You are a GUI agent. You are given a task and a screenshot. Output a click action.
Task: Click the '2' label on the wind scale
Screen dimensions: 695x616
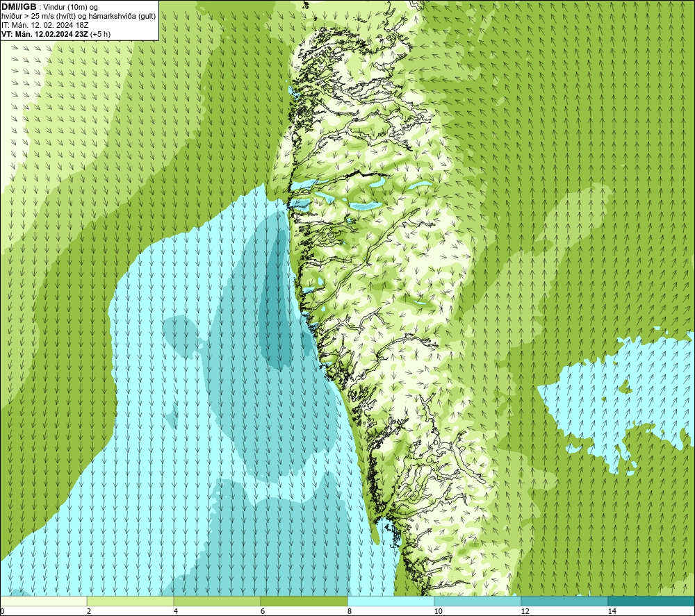(89, 611)
